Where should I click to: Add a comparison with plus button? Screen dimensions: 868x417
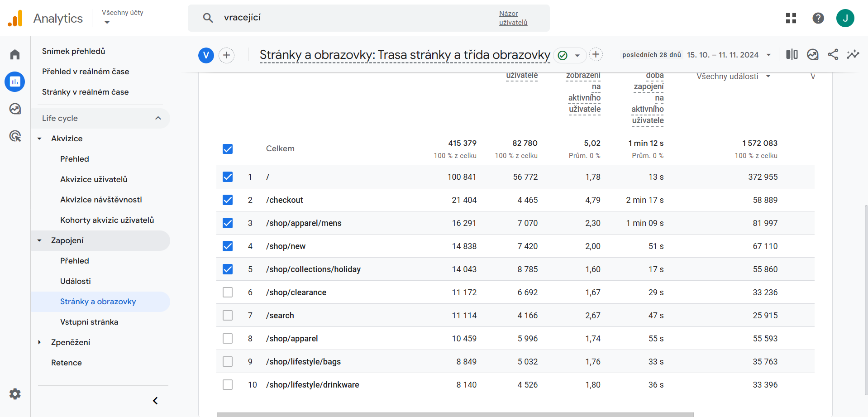227,55
